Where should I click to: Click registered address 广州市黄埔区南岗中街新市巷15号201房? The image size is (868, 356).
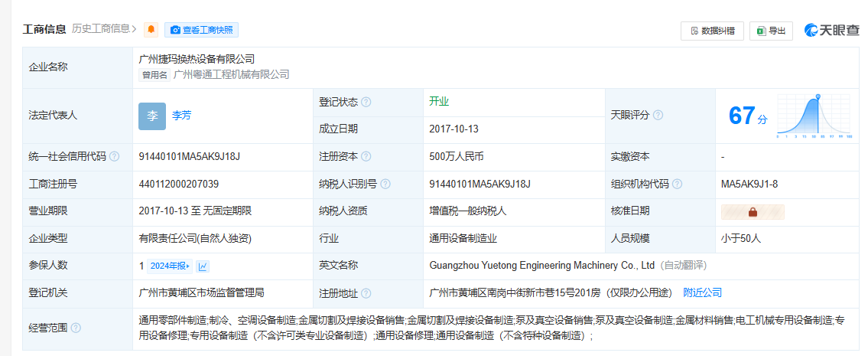click(515, 292)
